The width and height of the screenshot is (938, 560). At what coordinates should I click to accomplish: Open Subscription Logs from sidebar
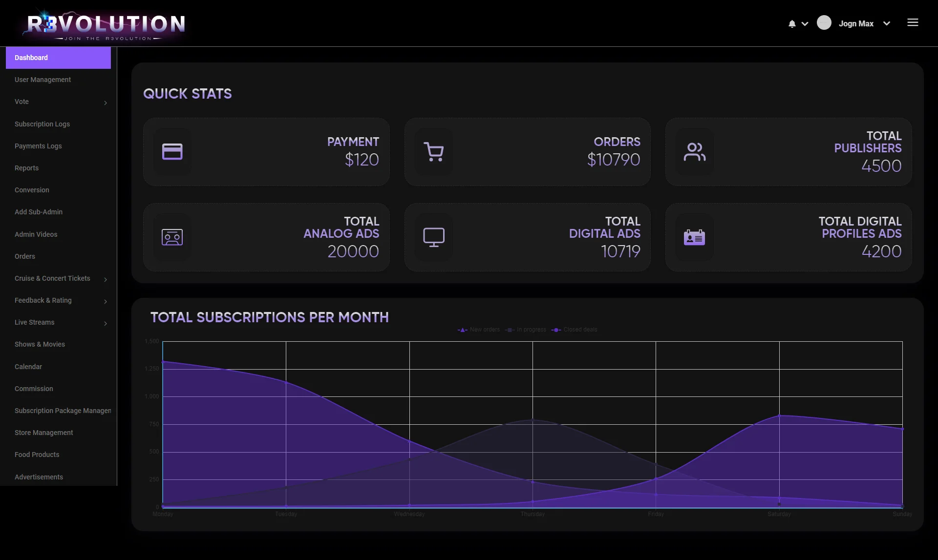click(42, 124)
